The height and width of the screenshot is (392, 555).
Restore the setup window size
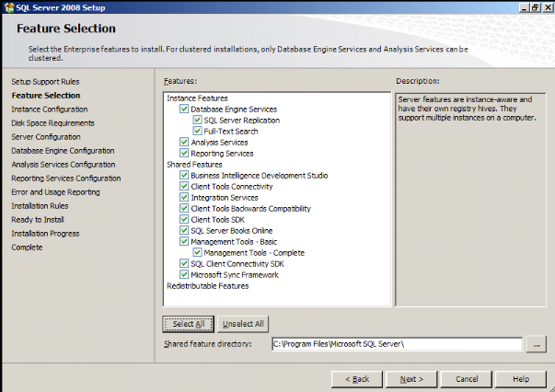[x=535, y=7]
